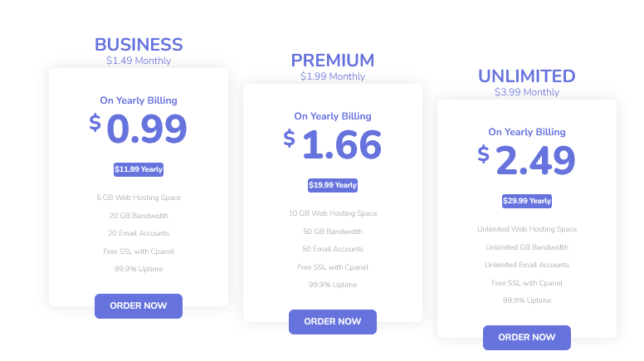Select the UNLIMITED plan heading
The image size is (644, 361).
[527, 76]
